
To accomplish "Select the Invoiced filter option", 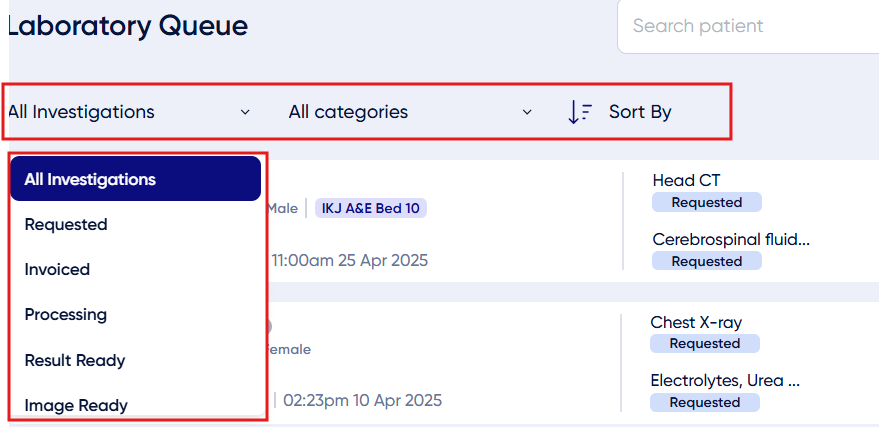I will pyautogui.click(x=136, y=270).
